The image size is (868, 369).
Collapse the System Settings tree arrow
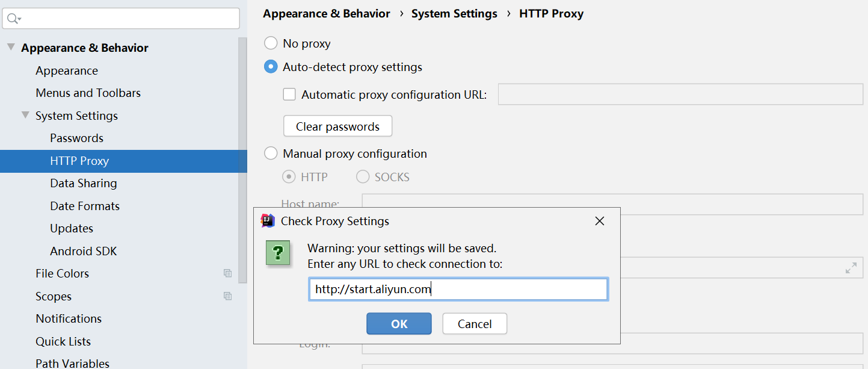click(25, 115)
